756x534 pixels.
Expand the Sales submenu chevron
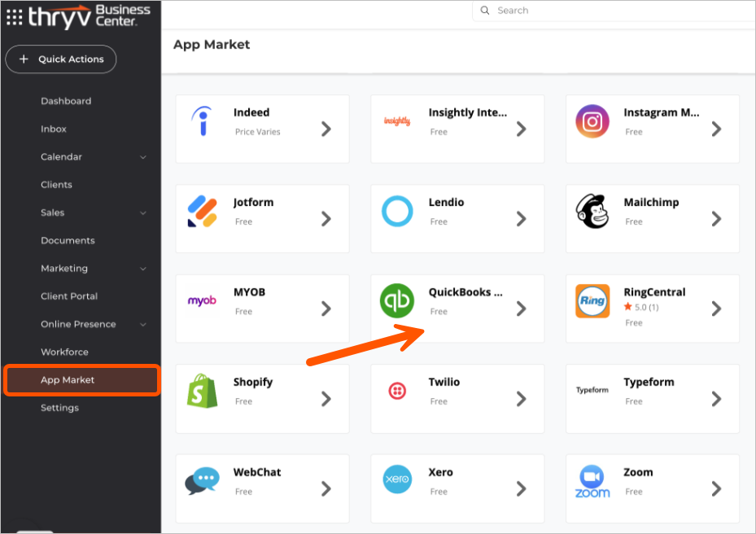(143, 212)
